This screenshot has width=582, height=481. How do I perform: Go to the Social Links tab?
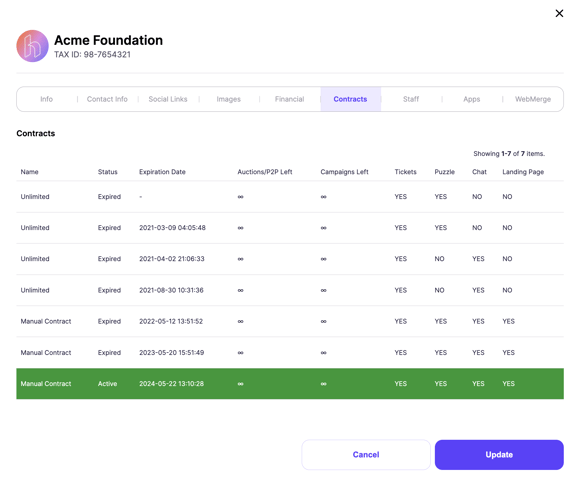[168, 99]
